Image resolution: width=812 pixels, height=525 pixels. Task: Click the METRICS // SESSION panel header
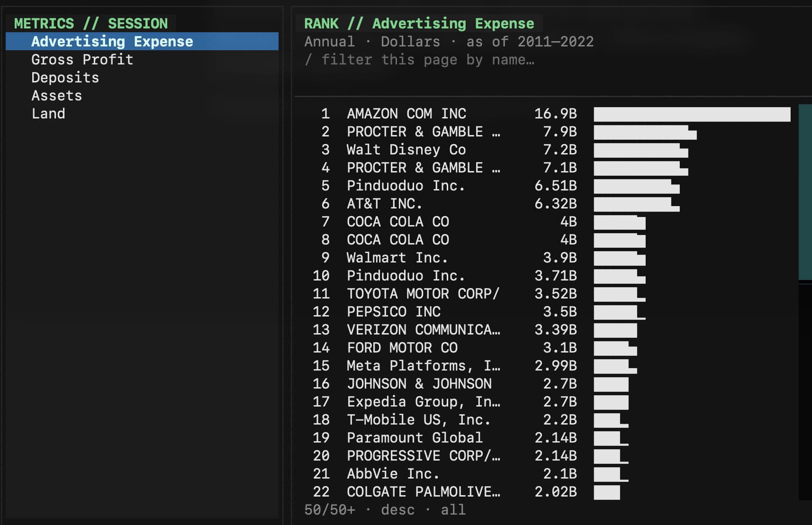tap(91, 23)
